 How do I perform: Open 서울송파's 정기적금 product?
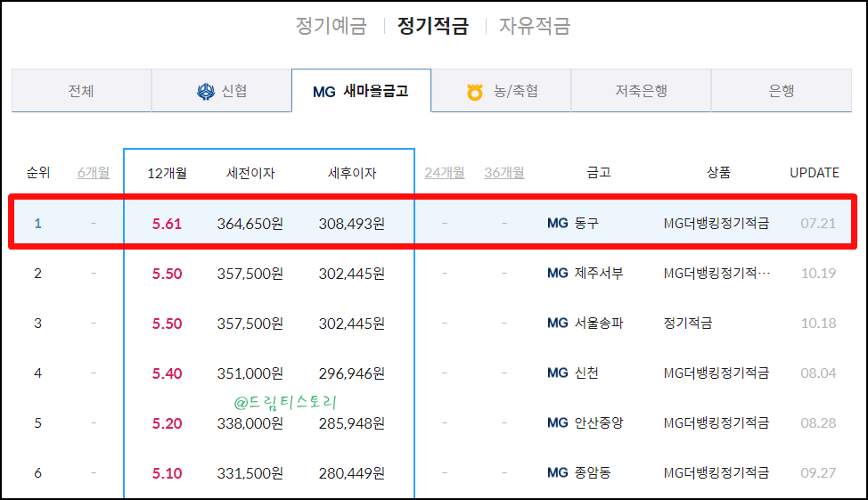[687, 323]
